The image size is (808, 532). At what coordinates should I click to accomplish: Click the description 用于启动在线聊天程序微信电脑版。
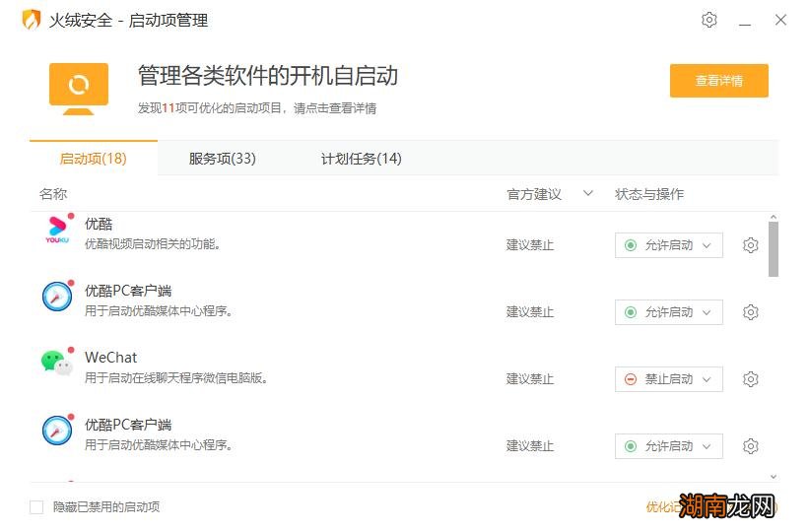(x=176, y=378)
